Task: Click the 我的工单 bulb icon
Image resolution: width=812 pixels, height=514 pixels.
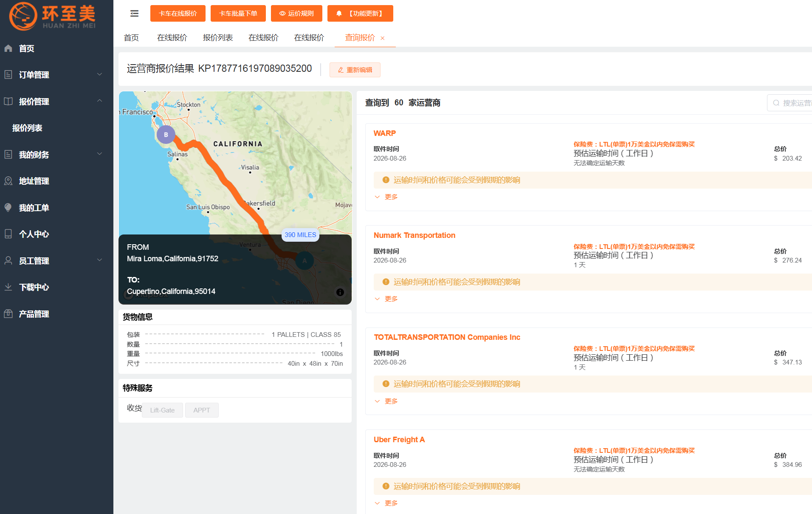Action: tap(8, 208)
